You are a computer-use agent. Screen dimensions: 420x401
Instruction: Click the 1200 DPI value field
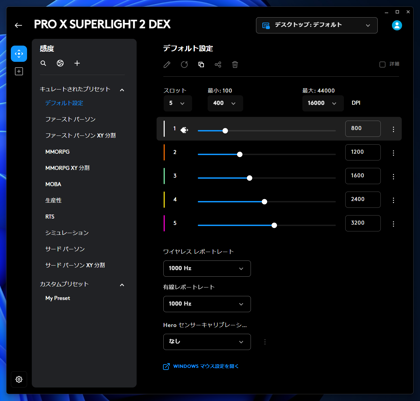click(x=363, y=152)
